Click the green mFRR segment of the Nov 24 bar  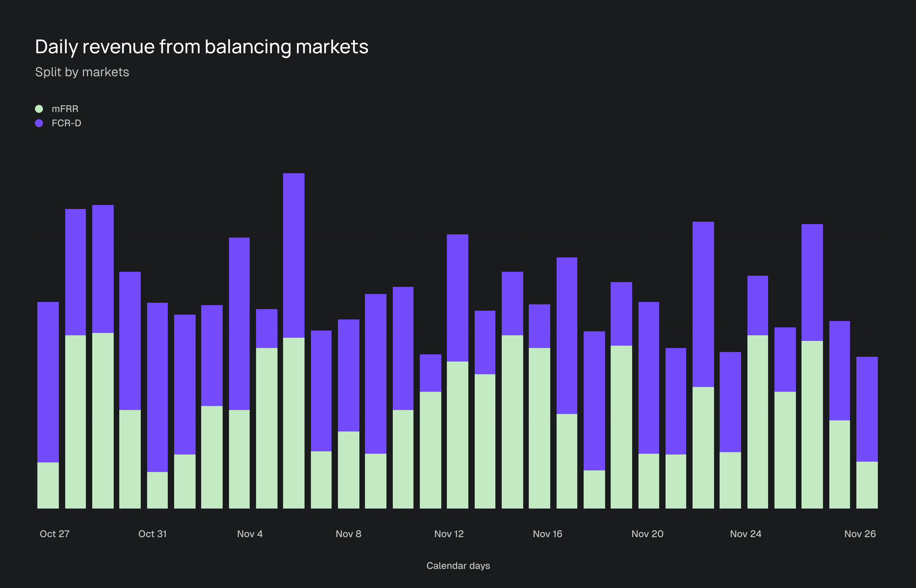coord(758,422)
